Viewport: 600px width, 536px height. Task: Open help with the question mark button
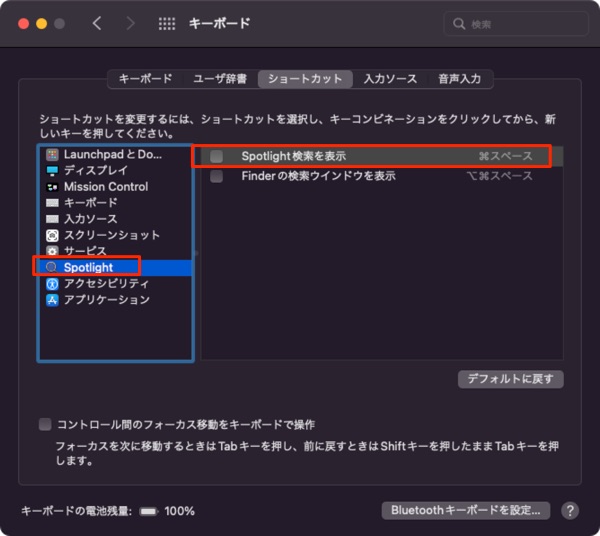coord(570,510)
